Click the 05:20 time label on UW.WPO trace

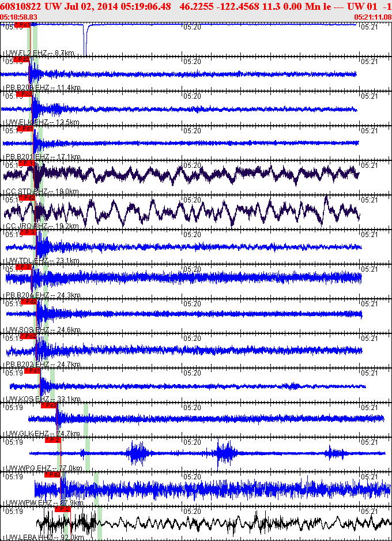[x=192, y=442]
